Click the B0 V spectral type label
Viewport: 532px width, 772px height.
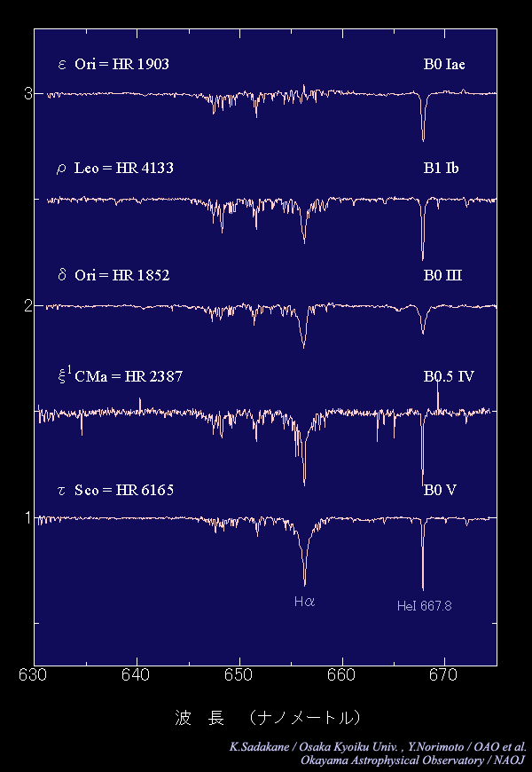[x=440, y=491]
